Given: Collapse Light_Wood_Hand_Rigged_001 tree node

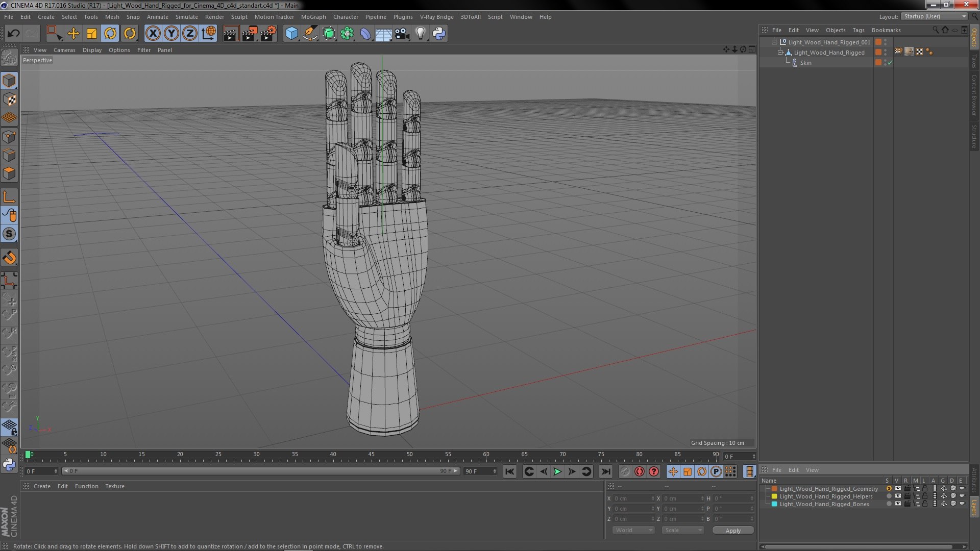Looking at the screenshot, I should pyautogui.click(x=774, y=42).
